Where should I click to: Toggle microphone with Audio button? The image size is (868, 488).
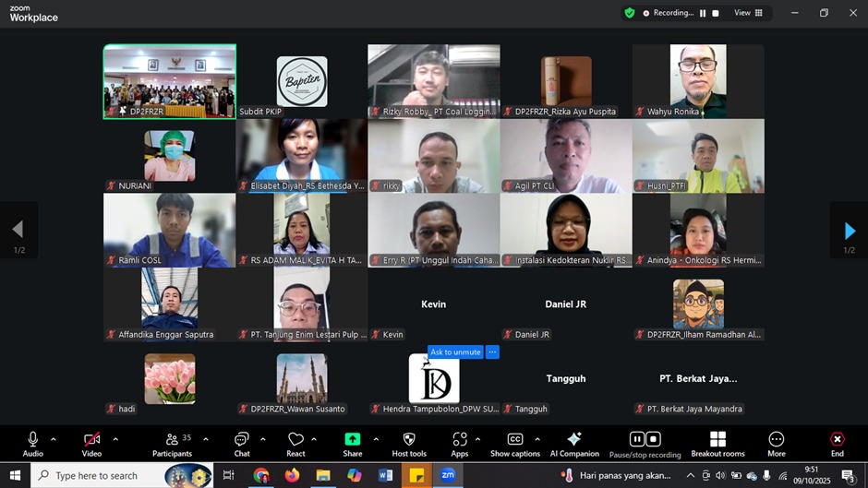click(x=33, y=443)
